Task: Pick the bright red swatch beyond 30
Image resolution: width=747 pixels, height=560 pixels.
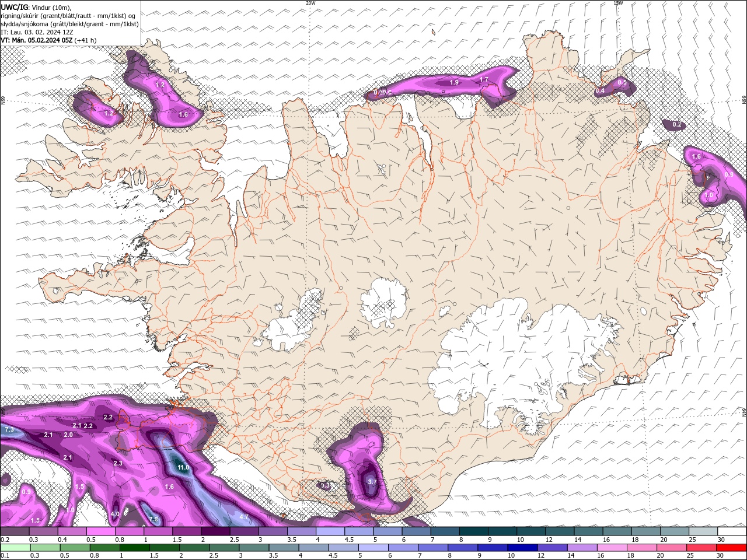Action: coord(732,548)
